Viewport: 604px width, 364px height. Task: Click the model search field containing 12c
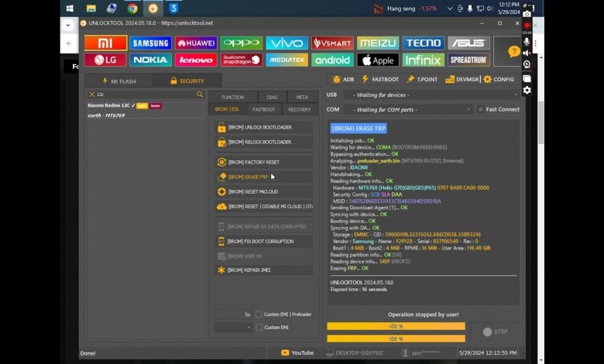pos(143,94)
